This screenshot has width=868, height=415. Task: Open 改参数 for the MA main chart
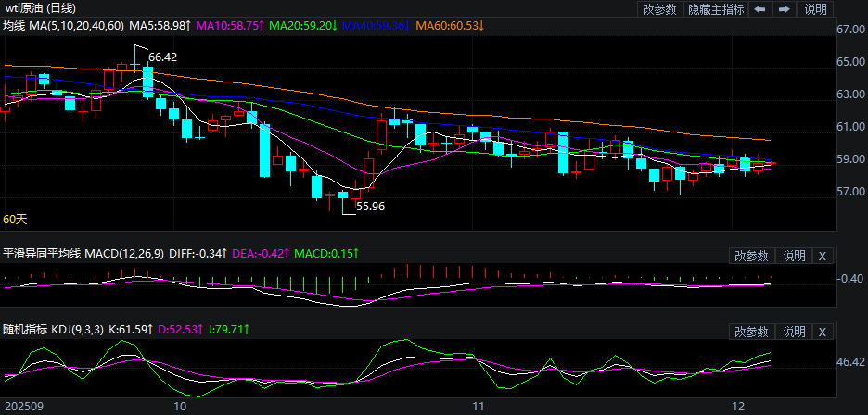click(659, 9)
